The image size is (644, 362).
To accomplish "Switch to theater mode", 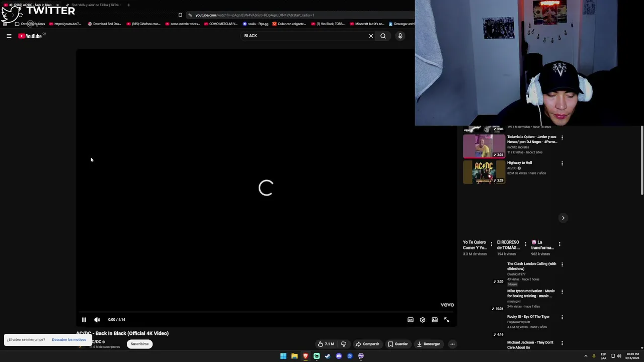I will coord(435,320).
